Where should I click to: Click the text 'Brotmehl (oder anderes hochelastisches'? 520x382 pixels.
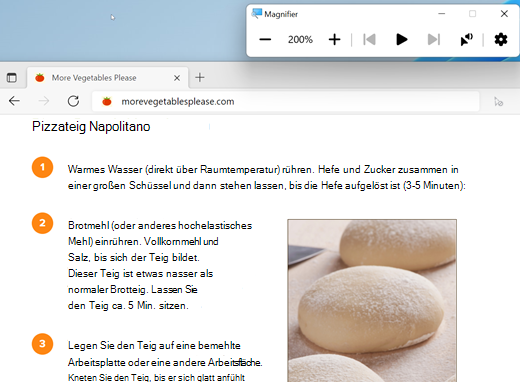[x=160, y=226]
